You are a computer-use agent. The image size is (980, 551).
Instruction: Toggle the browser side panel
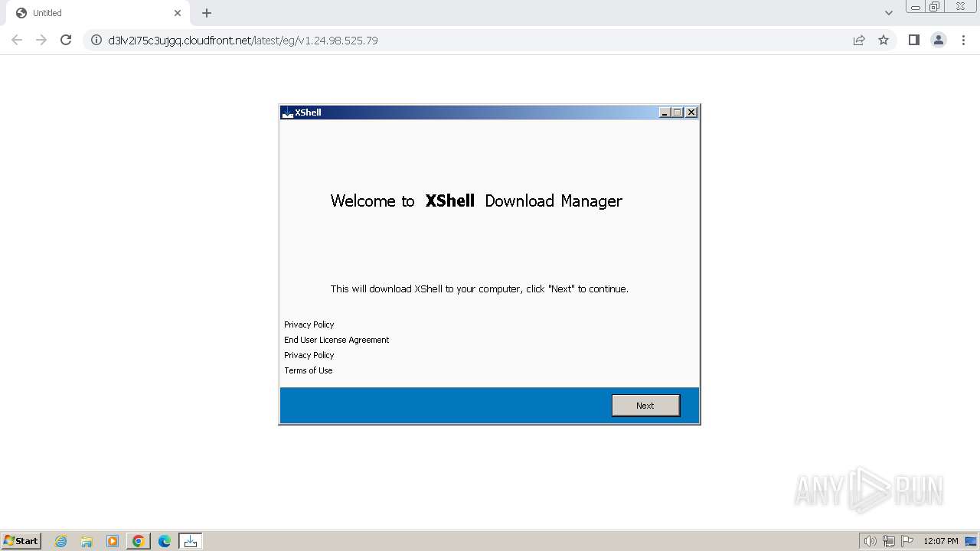coord(913,40)
